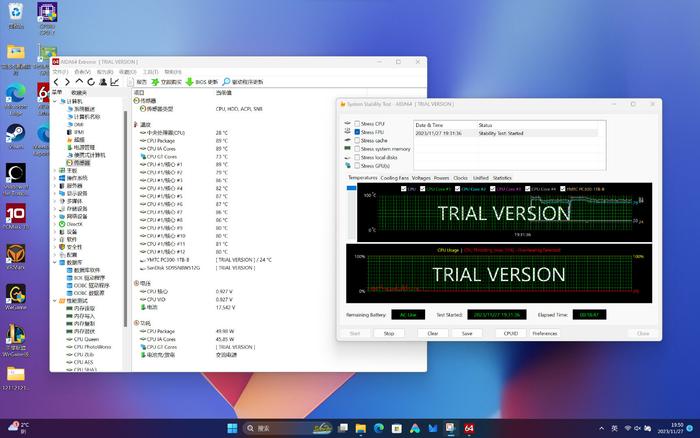Open the taskbar clock showing 2023/11/27
Image resolution: width=700 pixels, height=438 pixels.
[670, 428]
